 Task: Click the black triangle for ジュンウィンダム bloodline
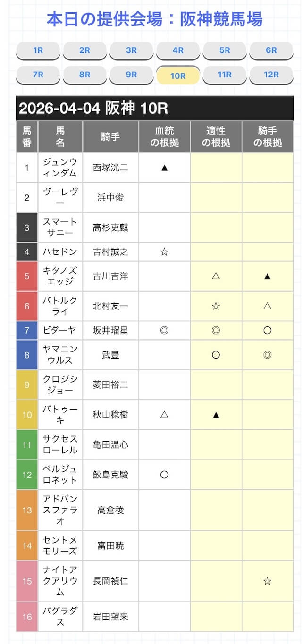[164, 167]
